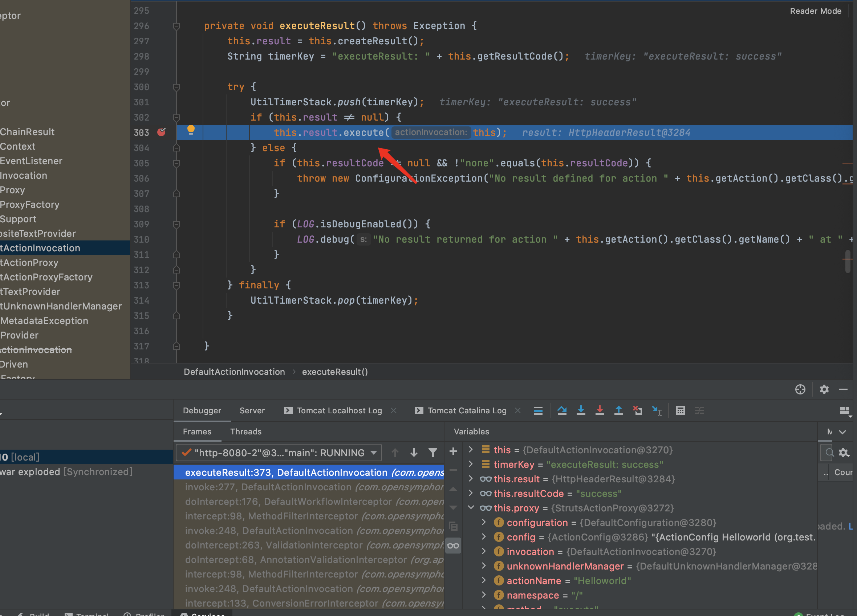Viewport: 857px width, 616px height.
Task: Open the Layout Settings icon in debugger toolbar
Action: (845, 411)
